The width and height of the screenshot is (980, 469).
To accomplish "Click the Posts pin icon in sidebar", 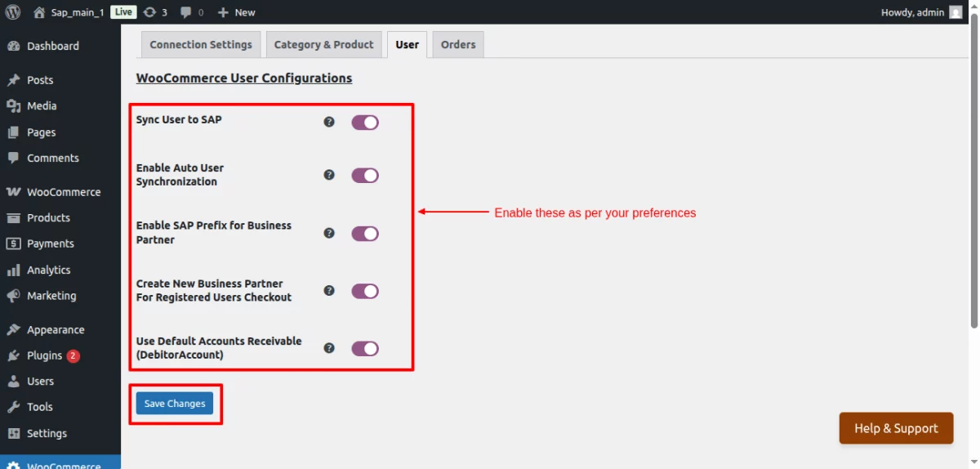I will [x=13, y=80].
